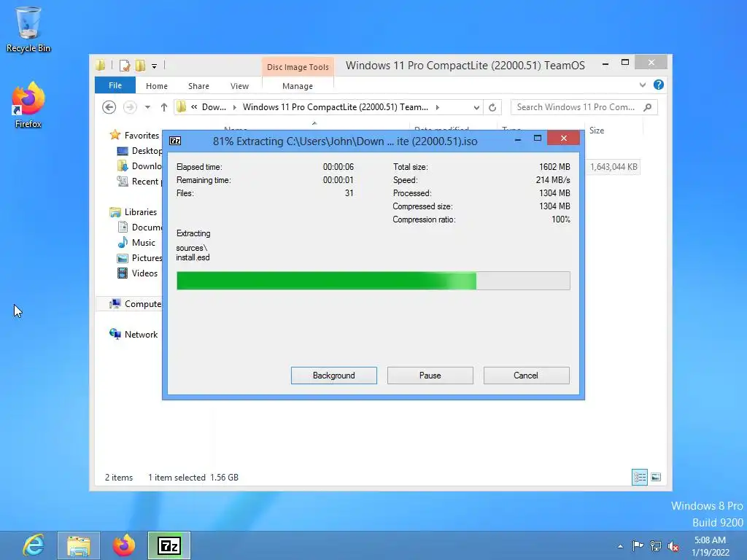Click the Explorer window folder icon
747x560 pixels.
[101, 65]
